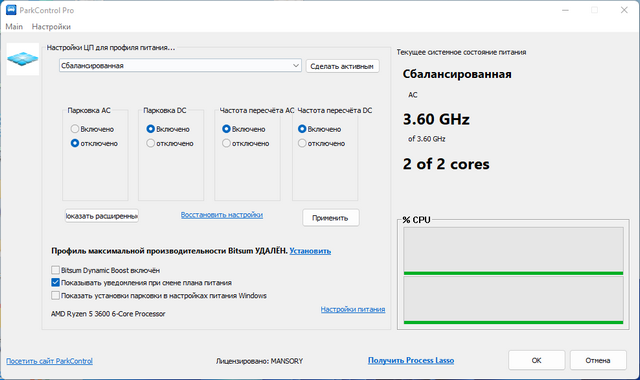Open the Настройки menu
The height and width of the screenshot is (380, 640).
51,27
